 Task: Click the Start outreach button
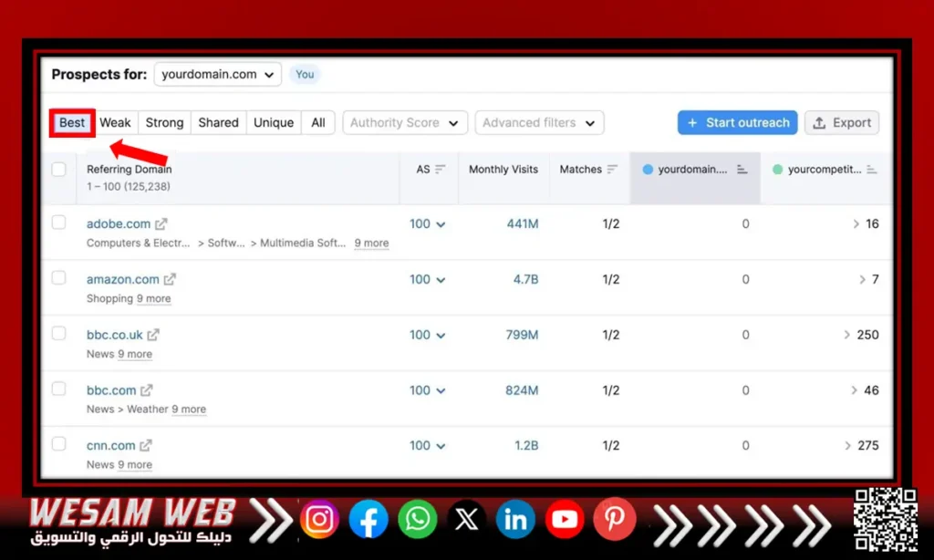[x=737, y=123]
